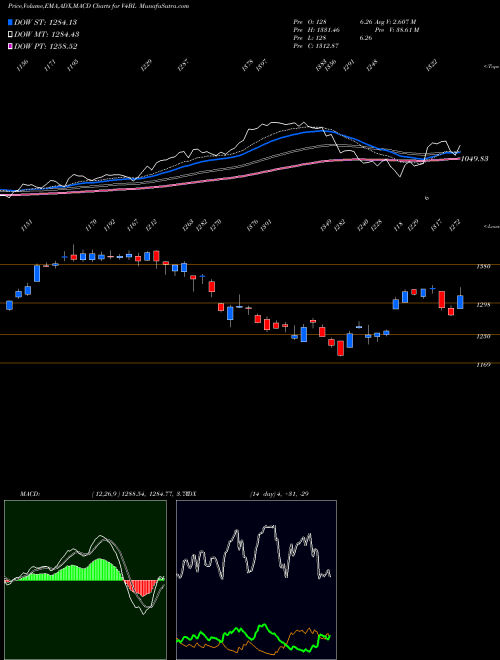The height and width of the screenshot is (660, 500).
Task: Open the green MACD histogram panel
Action: coord(85,580)
